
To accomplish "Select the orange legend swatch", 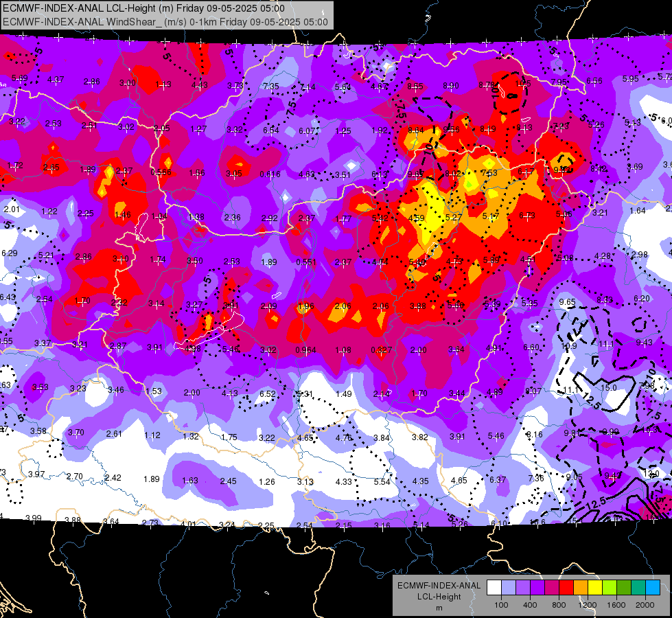I will tap(581, 588).
